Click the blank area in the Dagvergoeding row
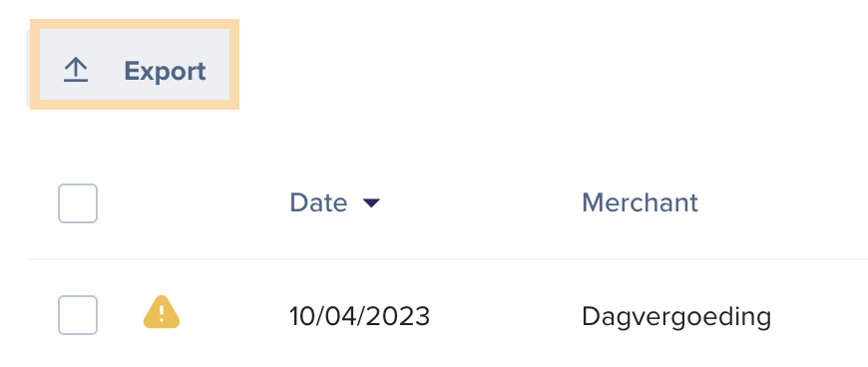The height and width of the screenshot is (367, 868). [x=819, y=316]
